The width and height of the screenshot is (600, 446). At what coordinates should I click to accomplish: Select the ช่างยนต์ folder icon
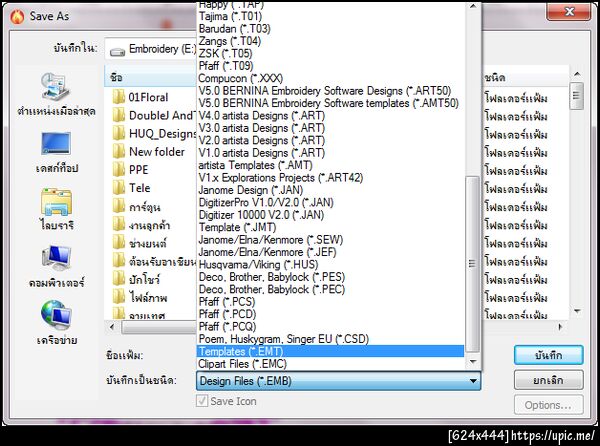(x=119, y=243)
